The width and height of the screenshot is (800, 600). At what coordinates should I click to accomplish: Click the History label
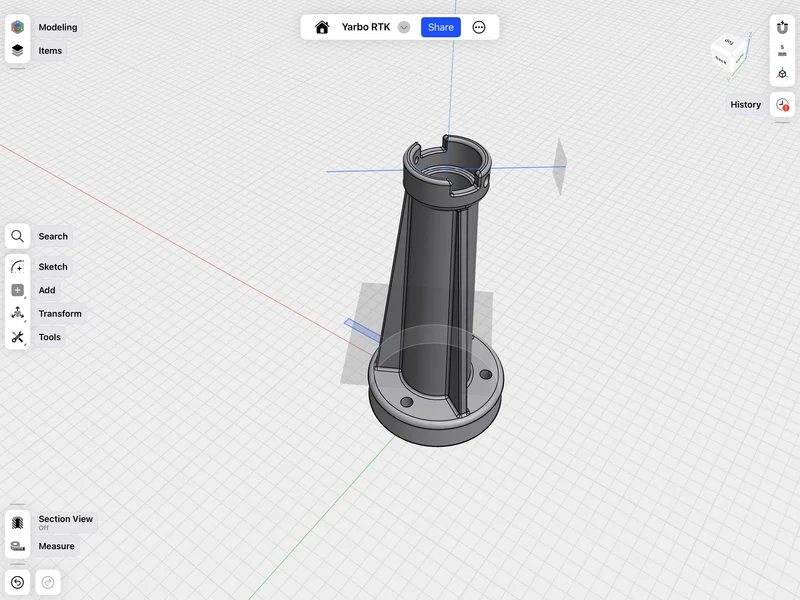745,105
